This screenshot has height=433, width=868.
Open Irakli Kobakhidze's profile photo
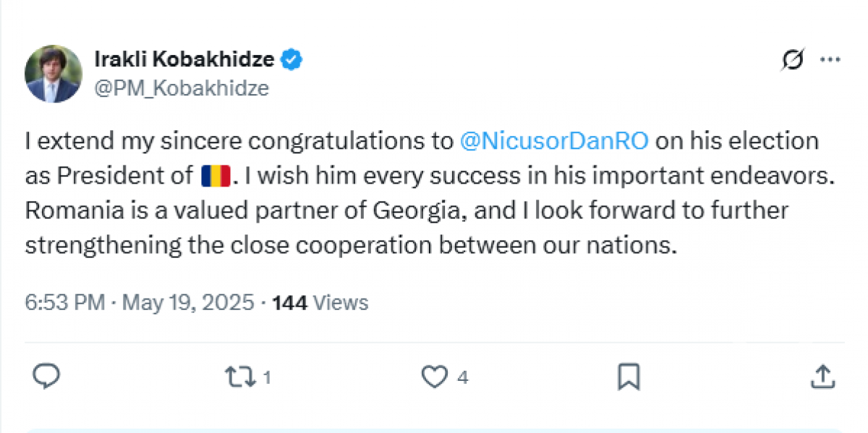click(53, 74)
